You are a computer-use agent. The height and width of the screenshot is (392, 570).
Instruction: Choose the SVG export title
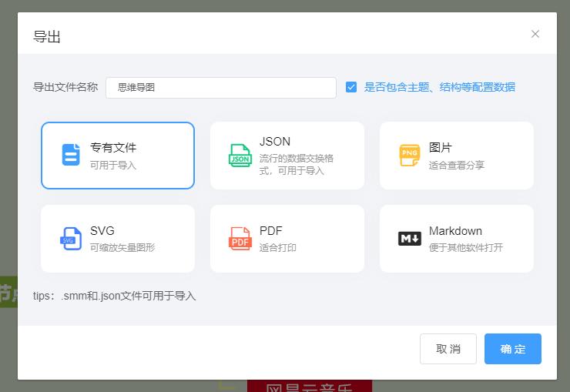coord(102,231)
